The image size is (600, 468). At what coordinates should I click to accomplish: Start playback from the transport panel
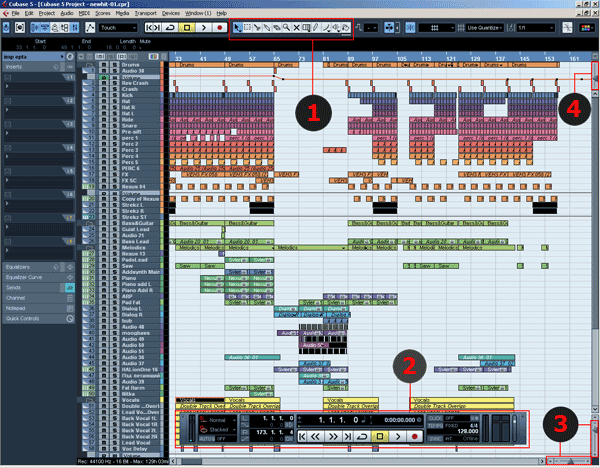coord(397,437)
